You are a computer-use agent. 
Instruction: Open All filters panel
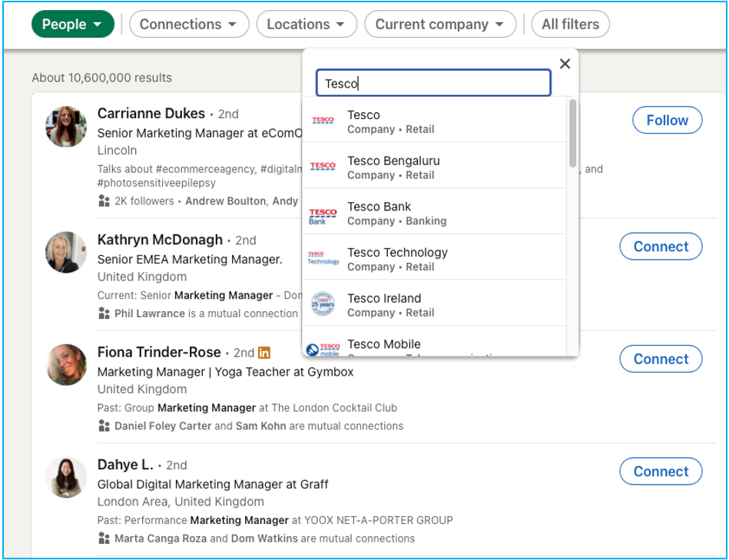[571, 24]
